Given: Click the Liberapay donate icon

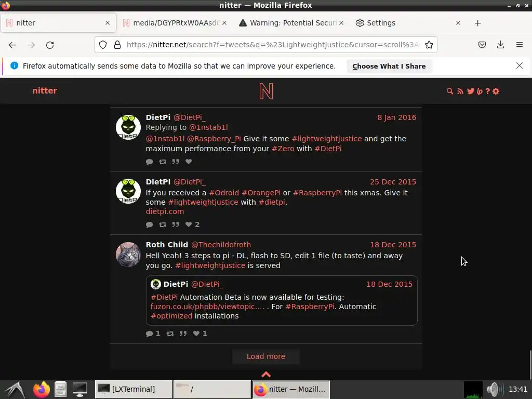Looking at the screenshot, I should (x=480, y=91).
